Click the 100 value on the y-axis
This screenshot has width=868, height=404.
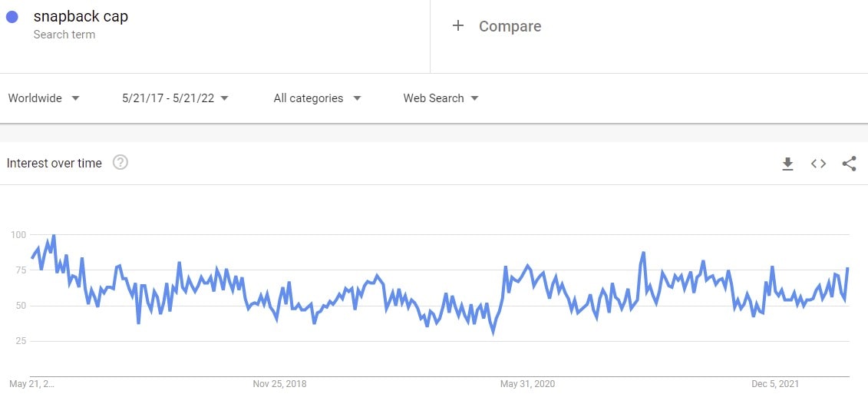pos(18,235)
